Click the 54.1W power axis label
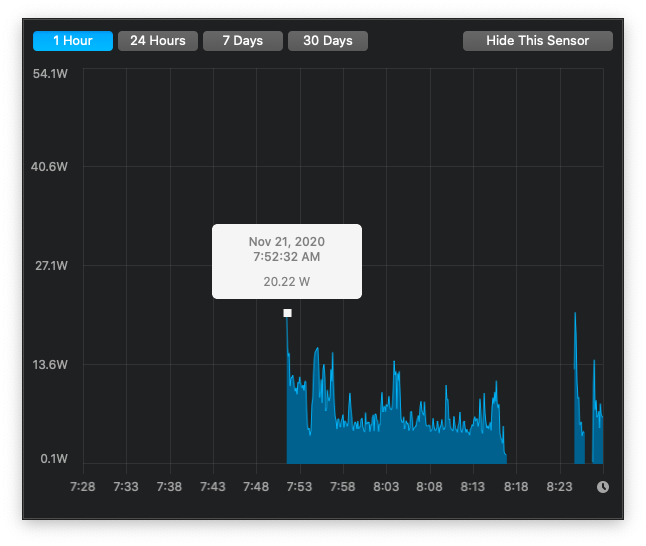This screenshot has width=646, height=546. pyautogui.click(x=50, y=74)
